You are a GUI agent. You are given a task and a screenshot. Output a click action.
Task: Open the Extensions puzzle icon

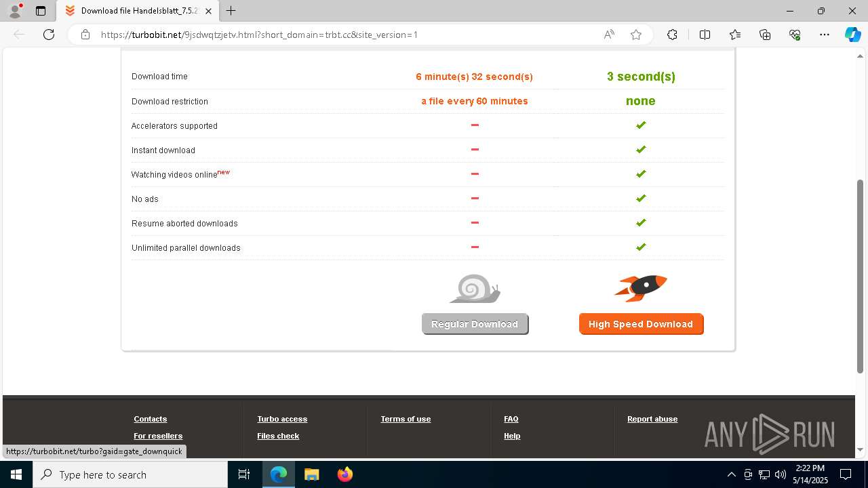[x=672, y=35]
